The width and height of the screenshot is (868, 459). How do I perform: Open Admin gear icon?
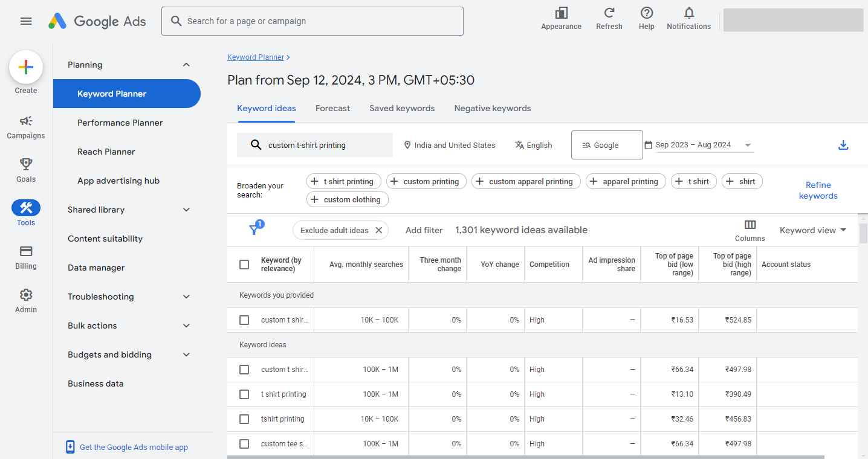[26, 295]
